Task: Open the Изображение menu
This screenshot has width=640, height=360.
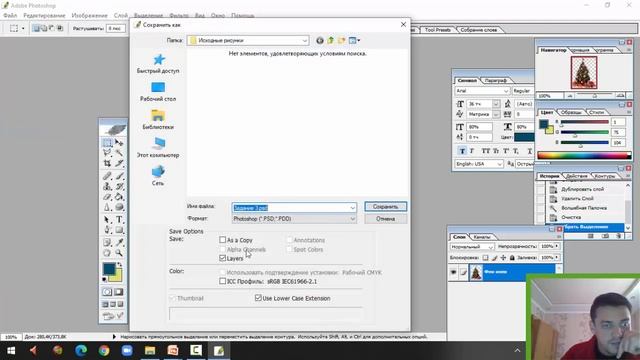Action: coord(89,16)
